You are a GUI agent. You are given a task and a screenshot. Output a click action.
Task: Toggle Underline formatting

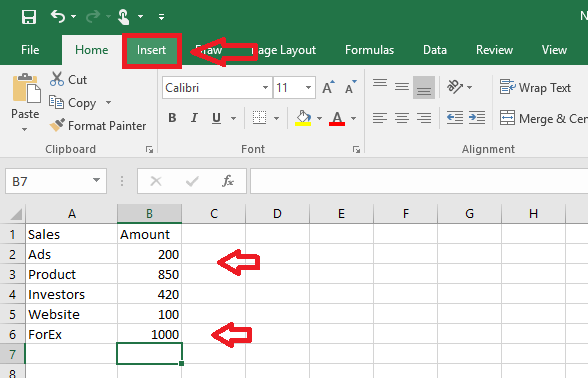pos(216,118)
